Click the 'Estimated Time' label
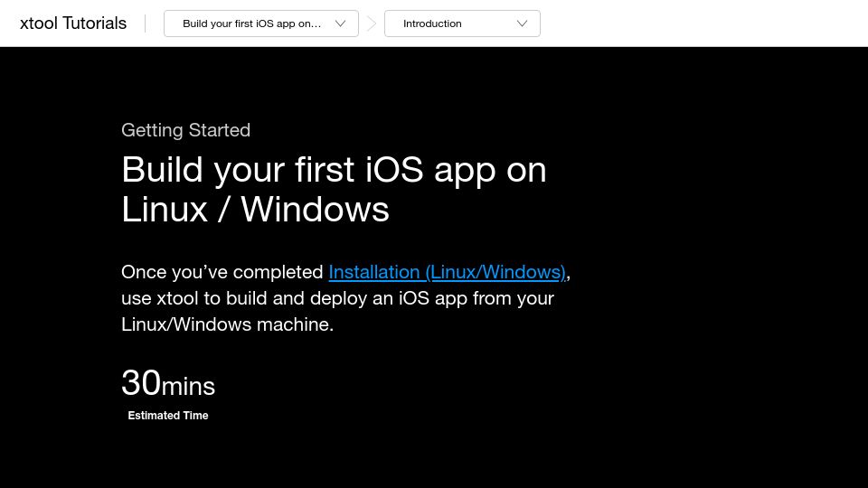The image size is (868, 488). (x=168, y=416)
